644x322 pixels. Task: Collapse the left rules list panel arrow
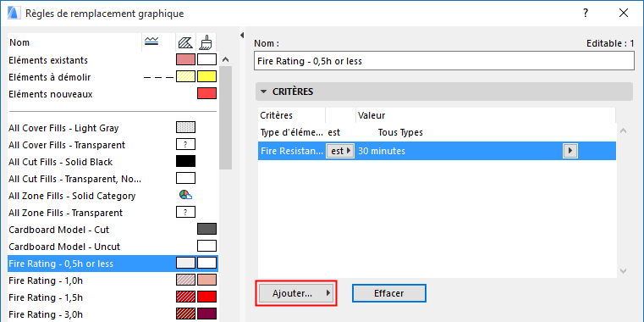point(242,36)
